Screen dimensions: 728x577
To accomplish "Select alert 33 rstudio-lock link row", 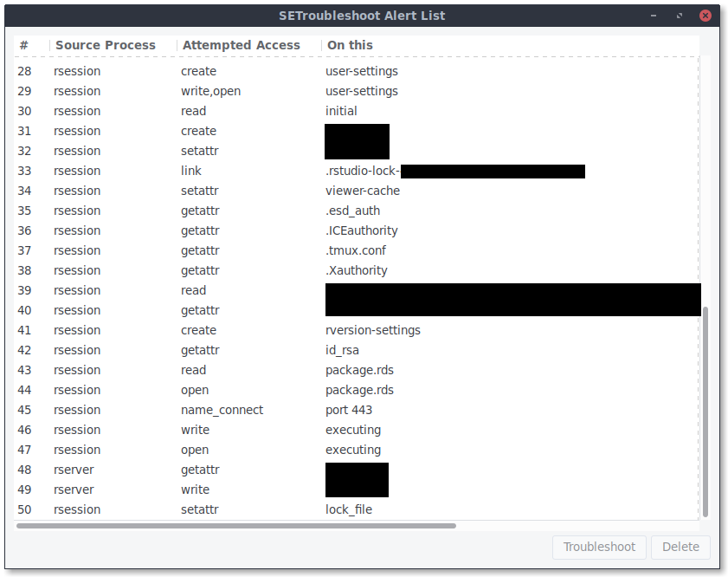I will pos(356,171).
